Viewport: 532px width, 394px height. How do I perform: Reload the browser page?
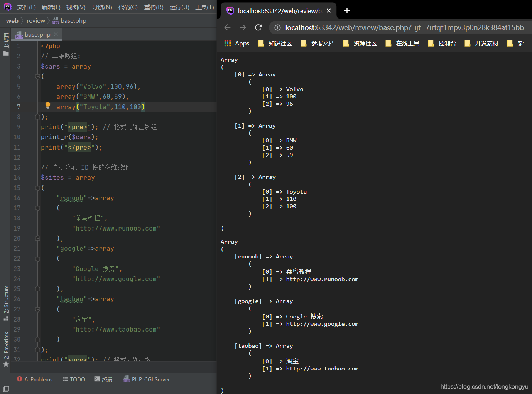pos(258,27)
